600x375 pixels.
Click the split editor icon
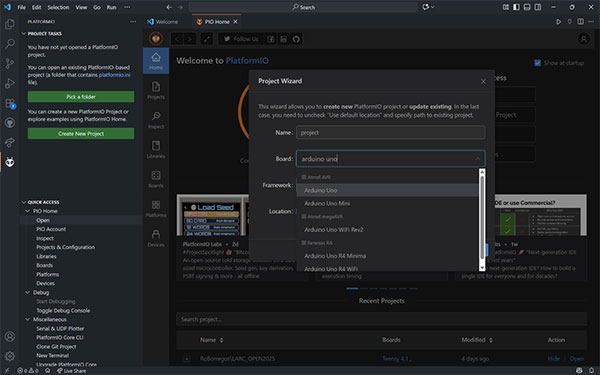tap(580, 22)
